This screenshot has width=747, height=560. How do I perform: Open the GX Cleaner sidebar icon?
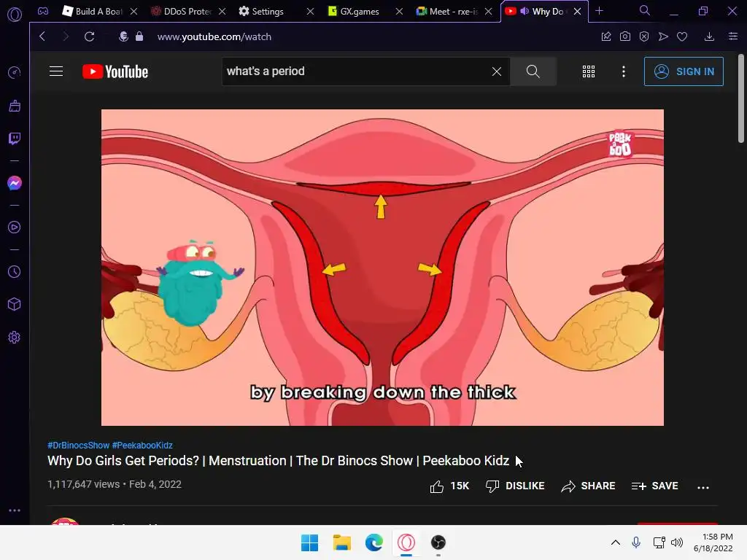(15, 106)
